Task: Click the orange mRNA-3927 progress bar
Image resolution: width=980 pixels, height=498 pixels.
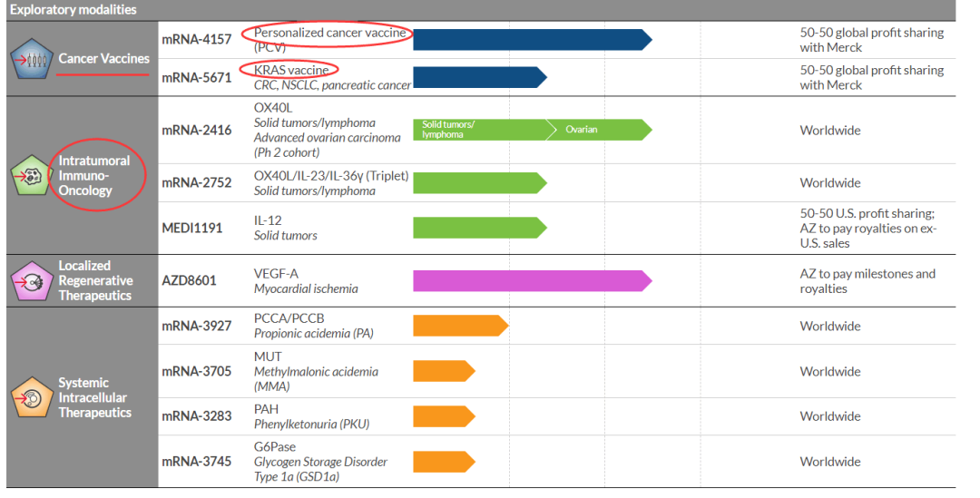Action: 461,326
